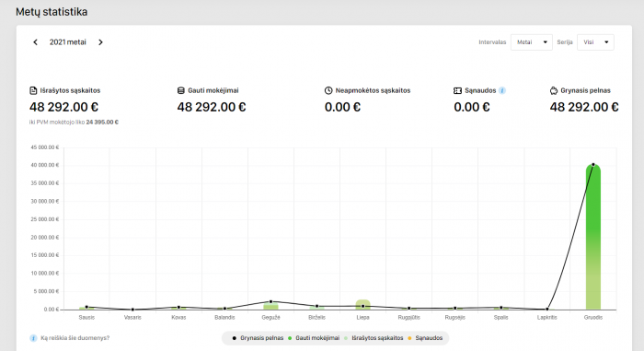Click the Neapmokėtos sąskaitos value 0.00 €
Image resolution: width=644 pixels, height=351 pixels.
[342, 107]
